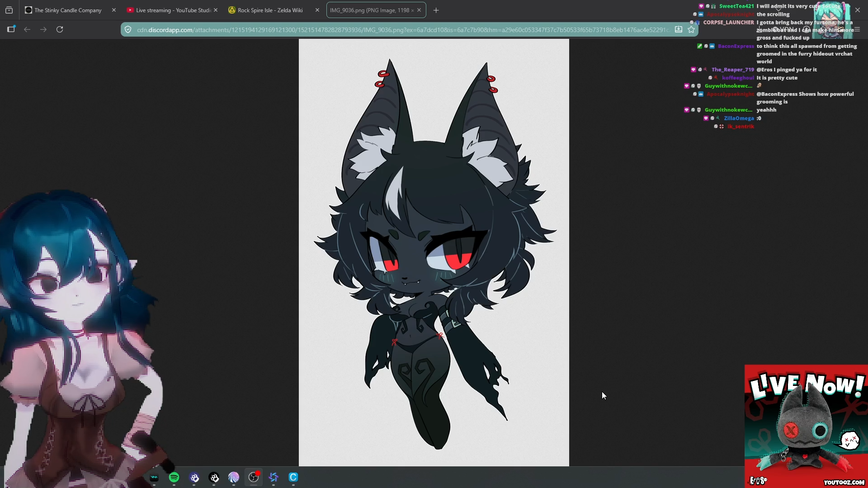868x488 pixels.
Task: Close the Zelda Wiki tab
Action: point(317,10)
